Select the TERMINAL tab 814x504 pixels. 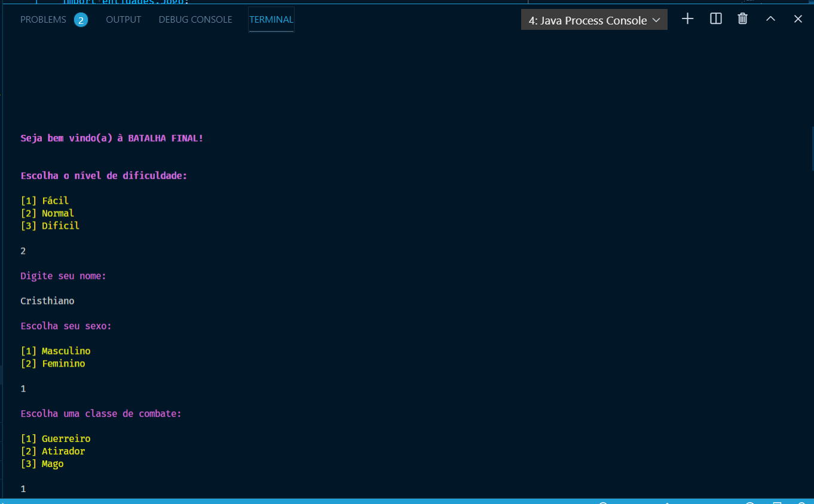[271, 19]
